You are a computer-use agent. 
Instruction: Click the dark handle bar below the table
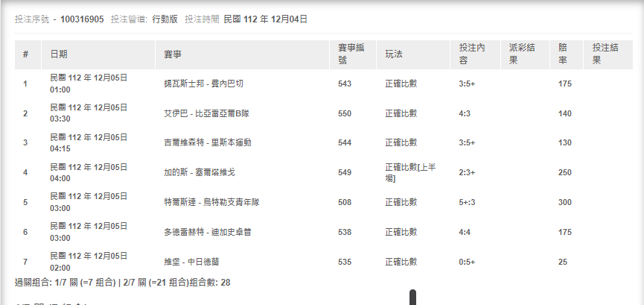tap(413, 298)
